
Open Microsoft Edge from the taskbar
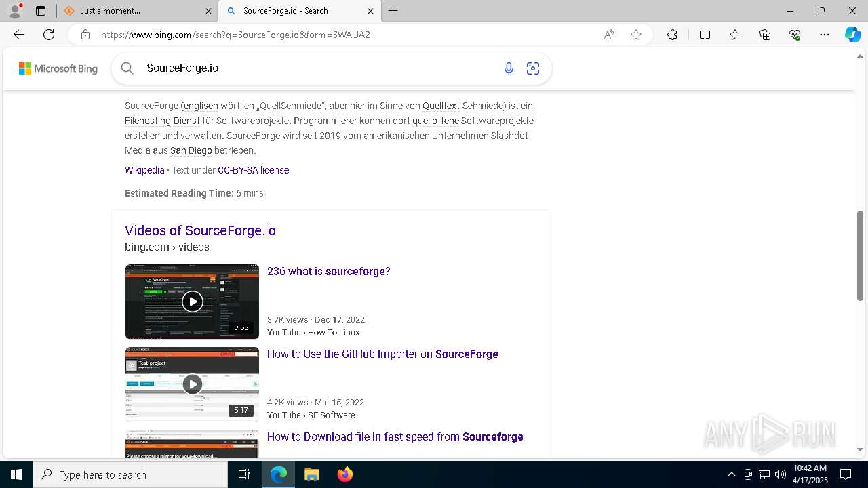click(279, 474)
